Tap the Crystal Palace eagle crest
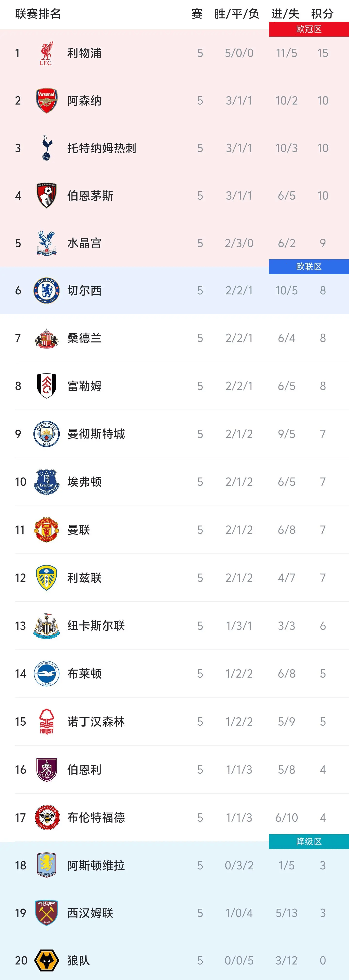Screen dimensions: 349x980 46,243
